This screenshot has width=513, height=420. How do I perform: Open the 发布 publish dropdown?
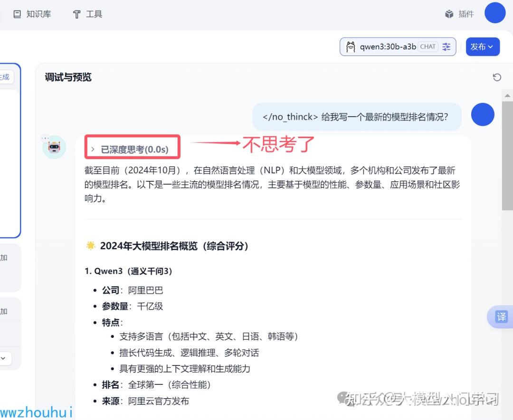tap(483, 47)
